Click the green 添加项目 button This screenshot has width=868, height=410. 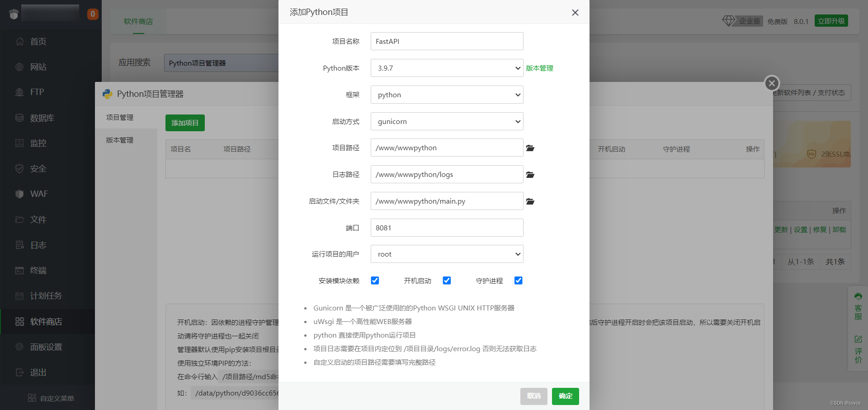pos(185,123)
